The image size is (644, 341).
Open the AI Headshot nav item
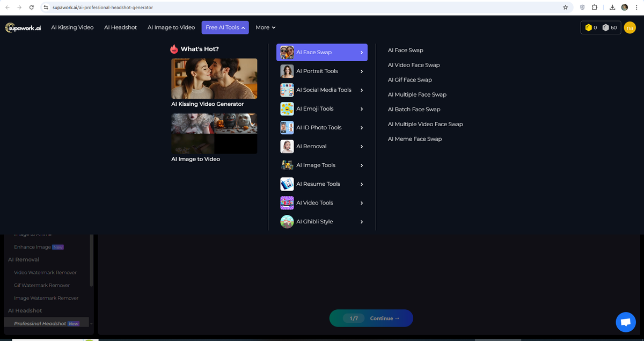[120, 27]
